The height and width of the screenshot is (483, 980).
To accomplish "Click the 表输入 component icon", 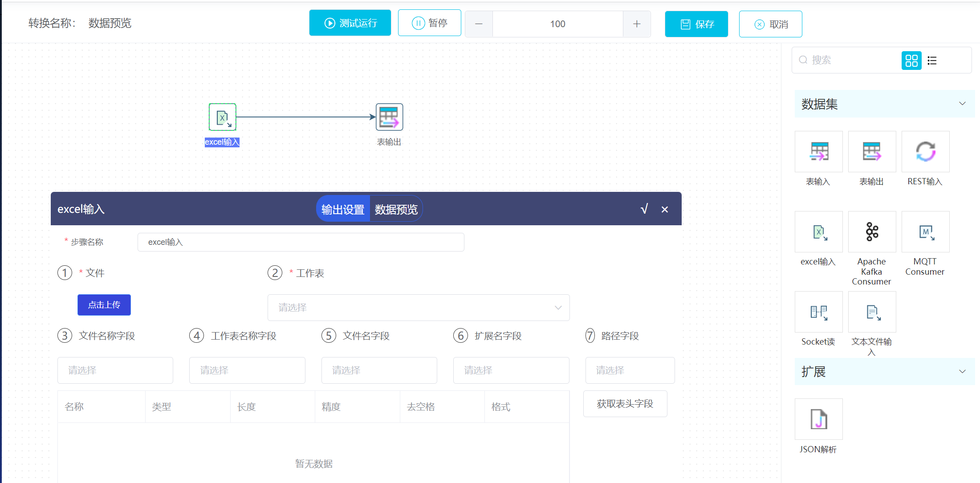I will coord(818,152).
